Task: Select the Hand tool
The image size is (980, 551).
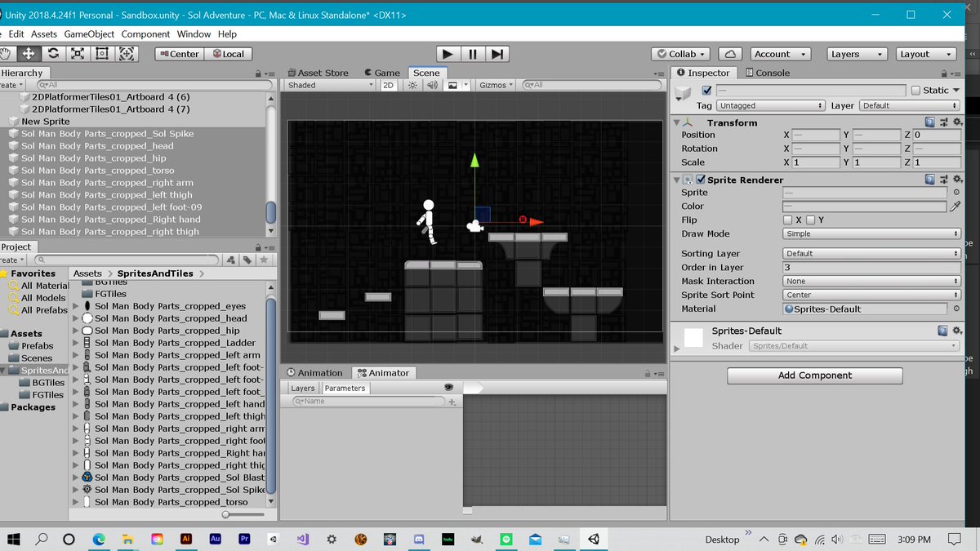Action: [x=6, y=54]
